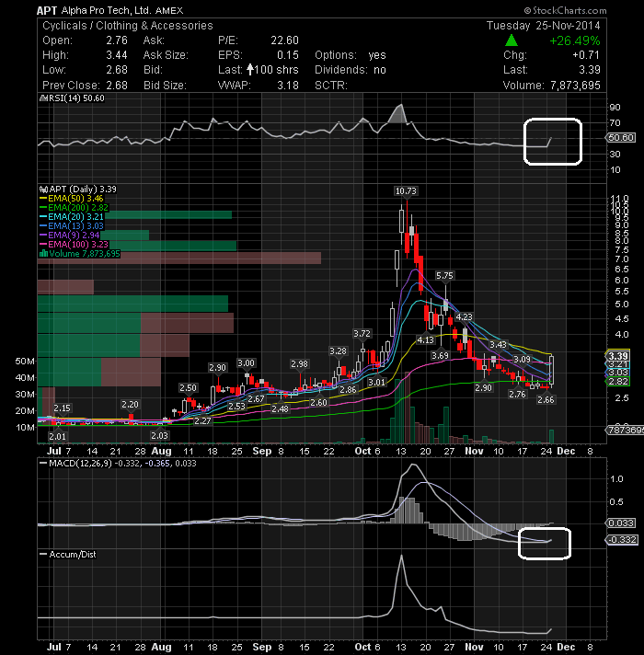Click the Tuesday 25-Nov-2014 date
This screenshot has width=644, height=655.
(x=544, y=26)
